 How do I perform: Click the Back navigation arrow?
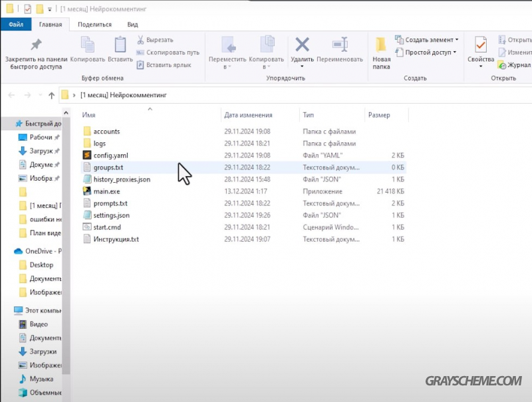pyautogui.click(x=11, y=95)
